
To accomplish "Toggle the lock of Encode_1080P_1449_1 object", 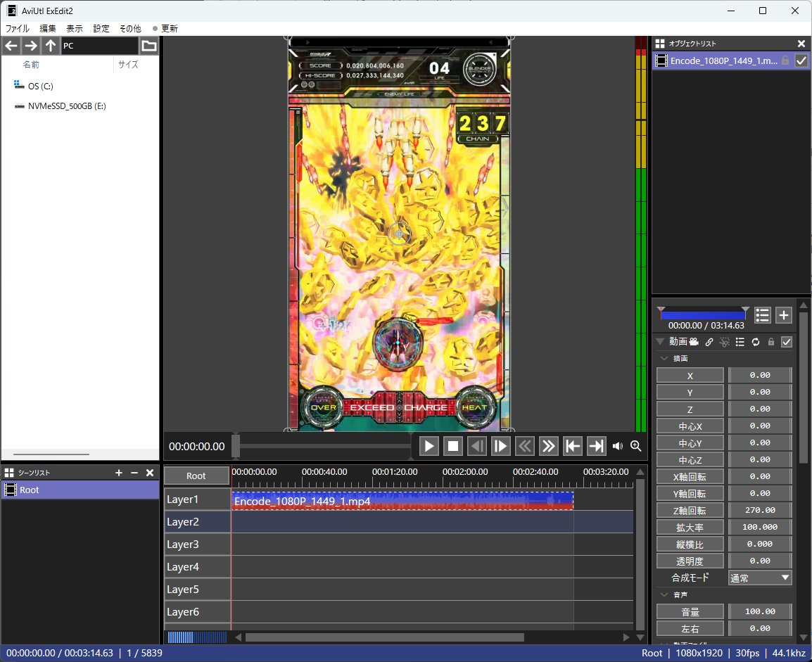I will pyautogui.click(x=785, y=61).
